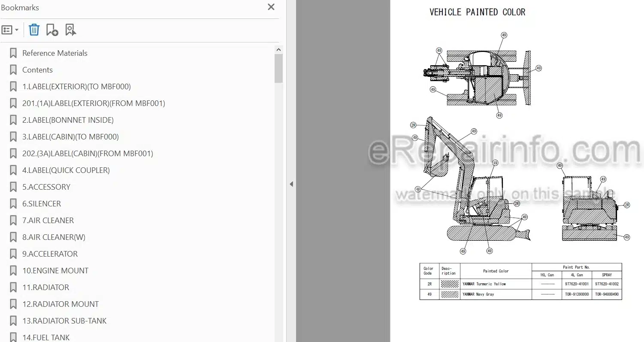644x342 pixels.
Task: Click bookmark icon beside 7.AIR CLEANER
Action: tap(13, 221)
